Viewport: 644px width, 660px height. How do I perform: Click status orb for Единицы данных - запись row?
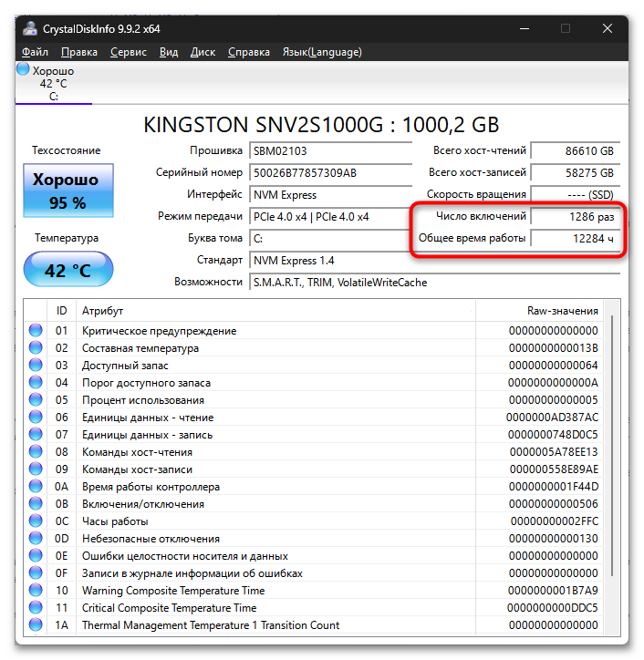(x=36, y=434)
